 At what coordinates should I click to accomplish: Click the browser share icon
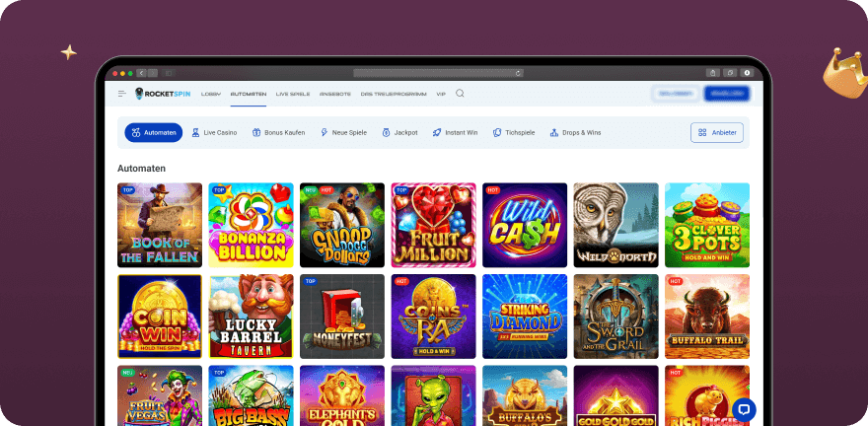pyautogui.click(x=712, y=73)
